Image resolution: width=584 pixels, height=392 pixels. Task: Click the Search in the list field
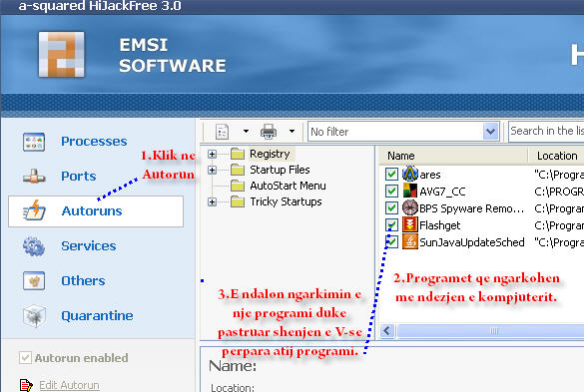[x=546, y=131]
